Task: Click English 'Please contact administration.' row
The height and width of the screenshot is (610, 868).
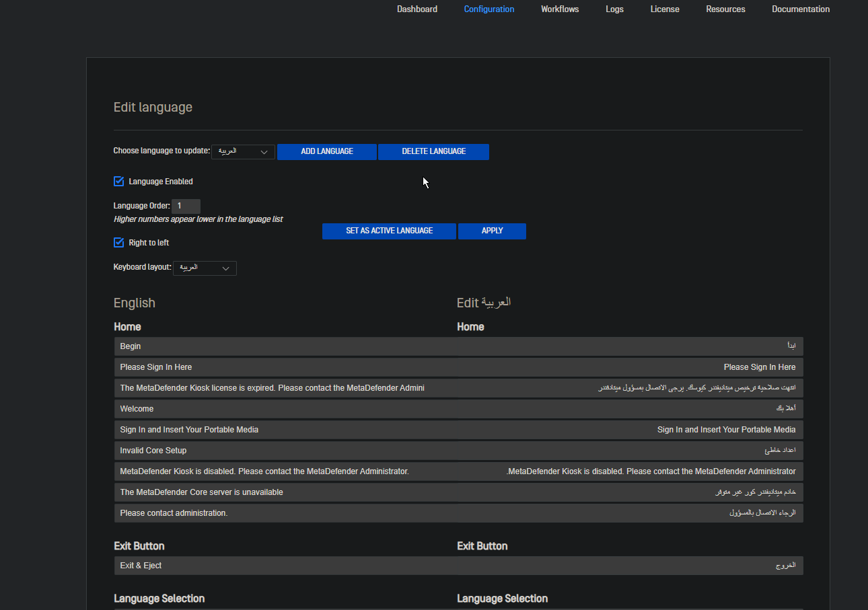Action: coord(286,513)
